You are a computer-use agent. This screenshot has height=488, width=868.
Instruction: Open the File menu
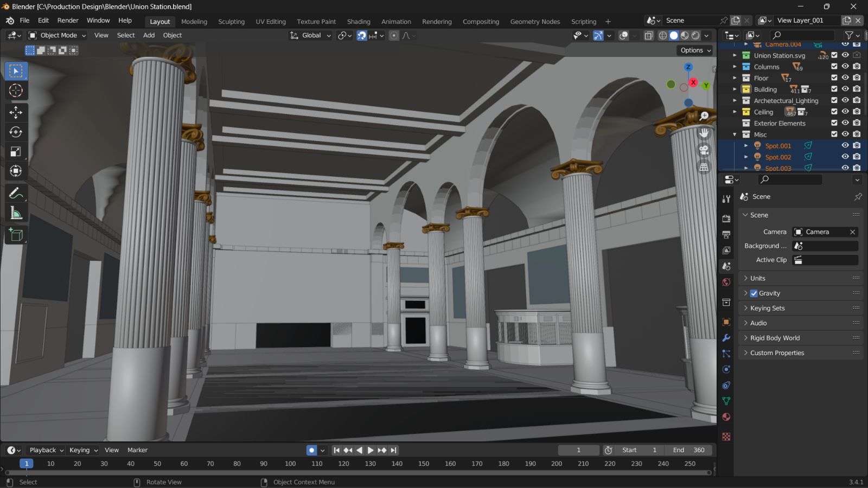pyautogui.click(x=24, y=21)
